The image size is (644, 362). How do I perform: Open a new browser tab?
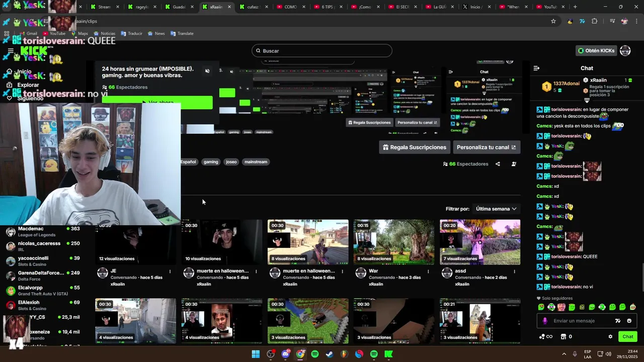(575, 7)
